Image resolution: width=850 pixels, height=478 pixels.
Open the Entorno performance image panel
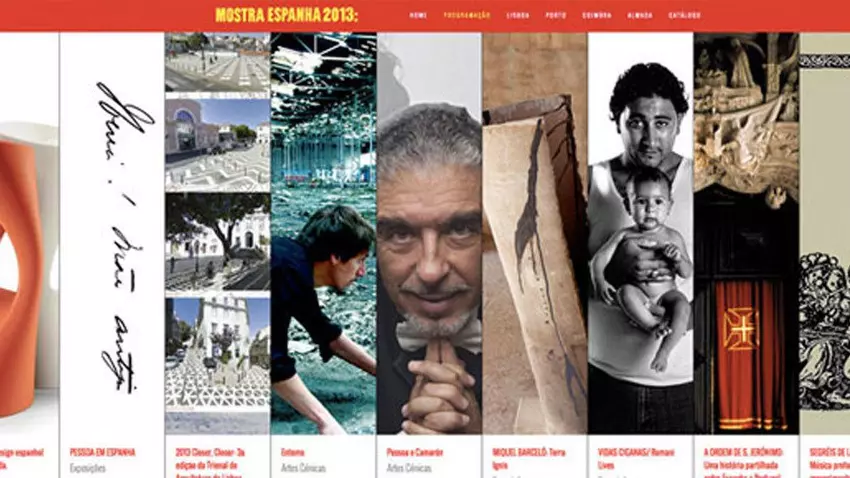coord(324,233)
